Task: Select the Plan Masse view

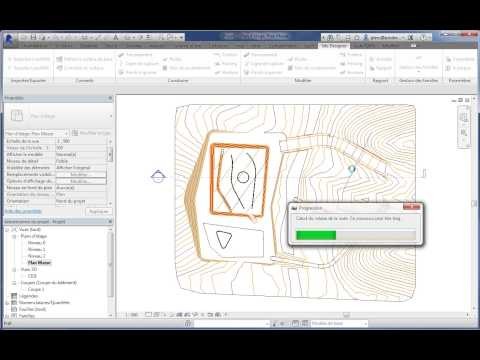Action: (x=39, y=263)
